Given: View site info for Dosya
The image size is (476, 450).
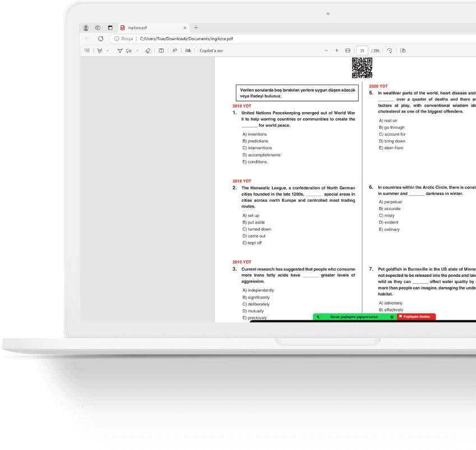Looking at the screenshot, I should pyautogui.click(x=123, y=39).
